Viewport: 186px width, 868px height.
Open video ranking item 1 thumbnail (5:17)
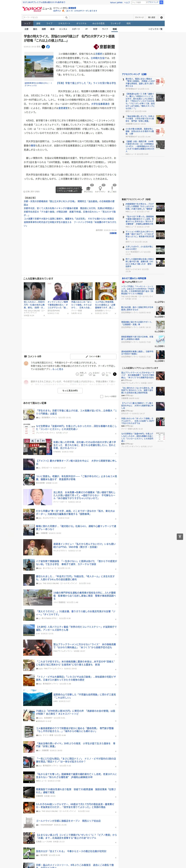[160, 207]
